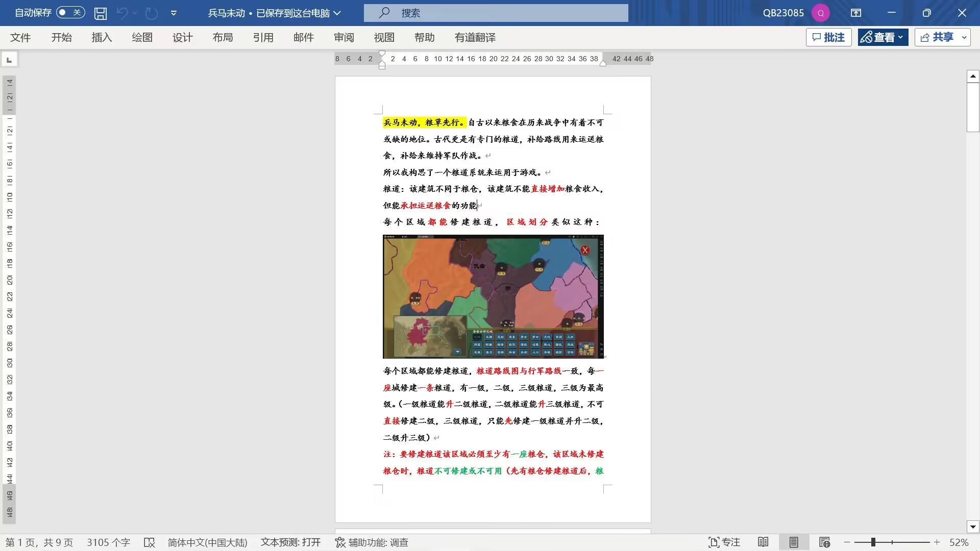The image size is (980, 551).
Task: Open the QB23085 account avatar
Action: (821, 13)
